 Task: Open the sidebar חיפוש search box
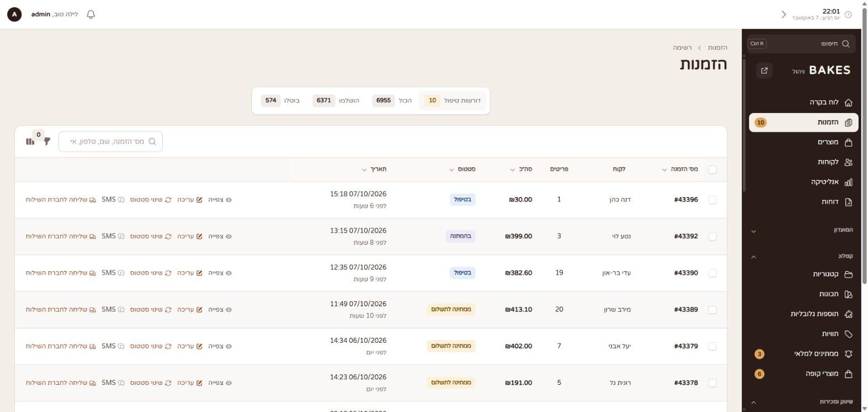802,44
